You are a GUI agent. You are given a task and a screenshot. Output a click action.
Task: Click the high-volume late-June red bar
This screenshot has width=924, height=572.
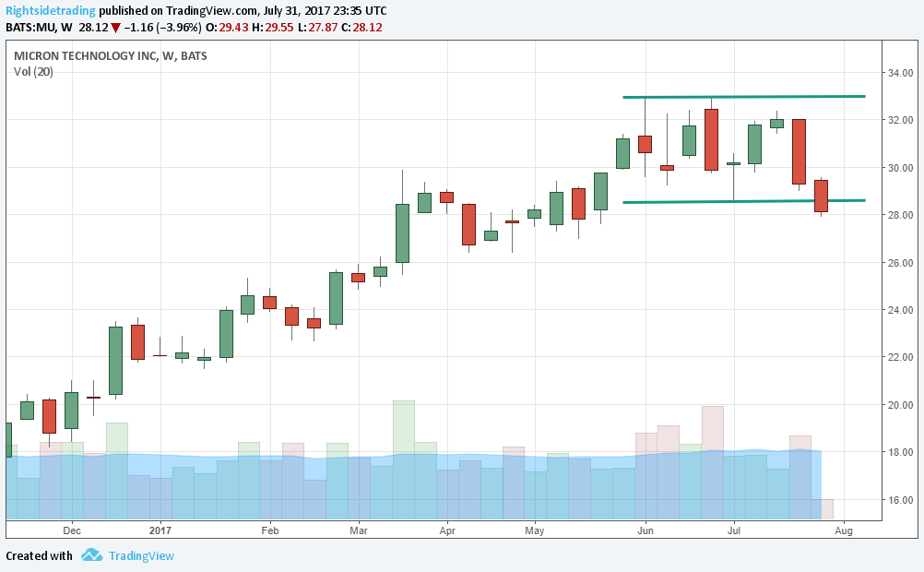tap(713, 462)
